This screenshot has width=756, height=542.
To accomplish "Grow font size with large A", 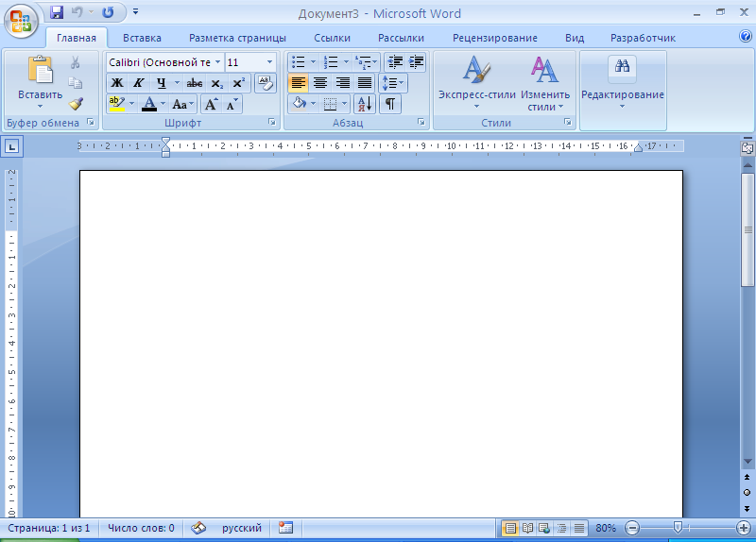I will 211,104.
